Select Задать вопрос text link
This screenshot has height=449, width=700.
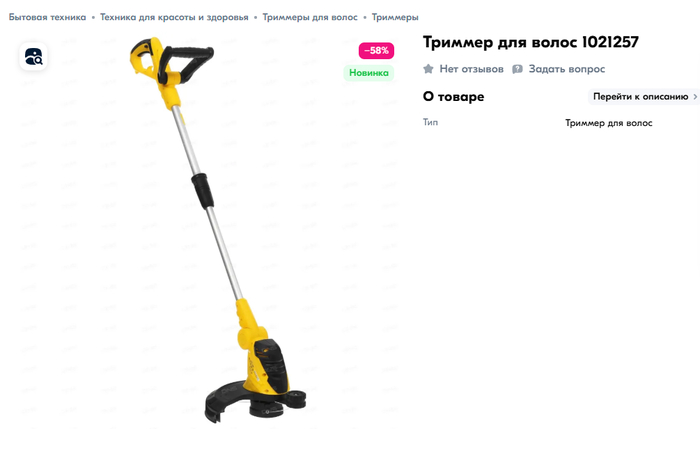pos(567,69)
